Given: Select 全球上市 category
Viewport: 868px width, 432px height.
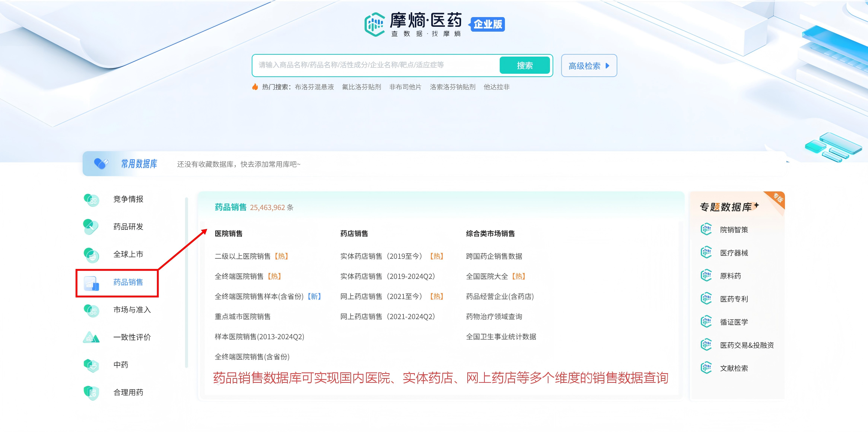Looking at the screenshot, I should (128, 254).
